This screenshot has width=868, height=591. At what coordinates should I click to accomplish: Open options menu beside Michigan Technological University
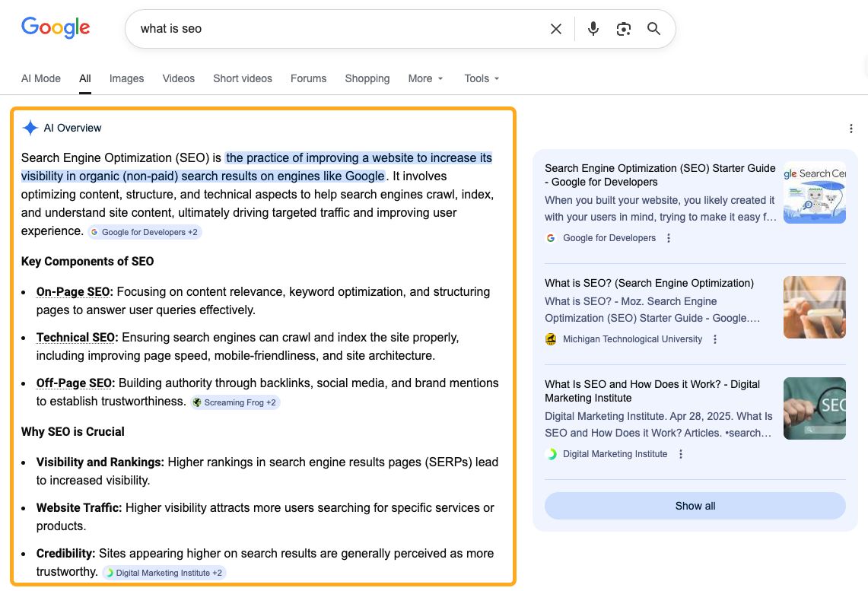pyautogui.click(x=715, y=339)
